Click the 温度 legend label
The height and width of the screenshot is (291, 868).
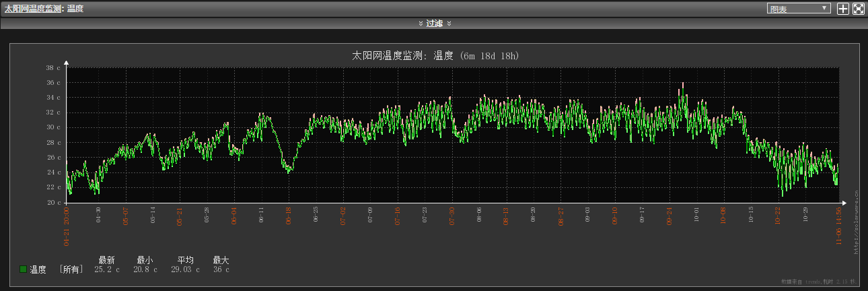pyautogui.click(x=38, y=269)
